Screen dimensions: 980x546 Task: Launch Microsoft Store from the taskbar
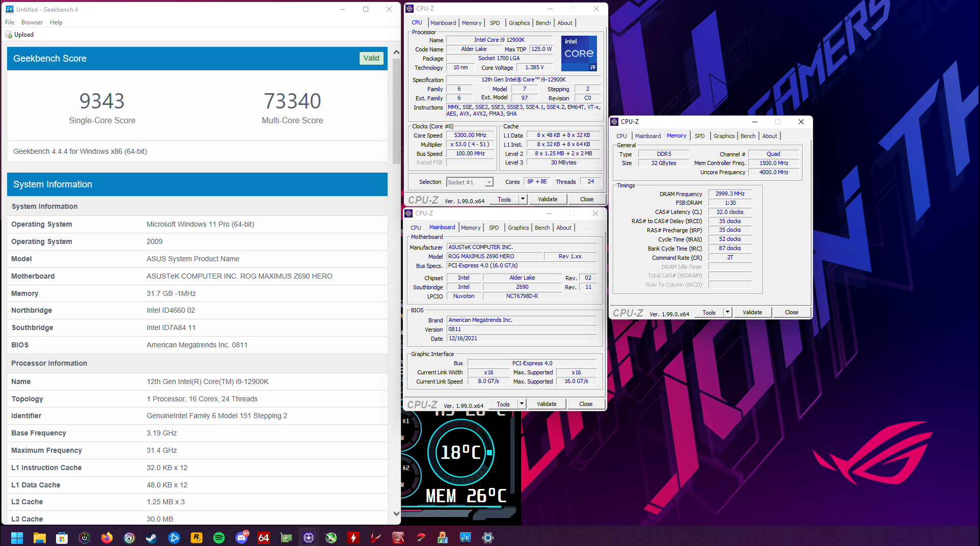click(62, 537)
